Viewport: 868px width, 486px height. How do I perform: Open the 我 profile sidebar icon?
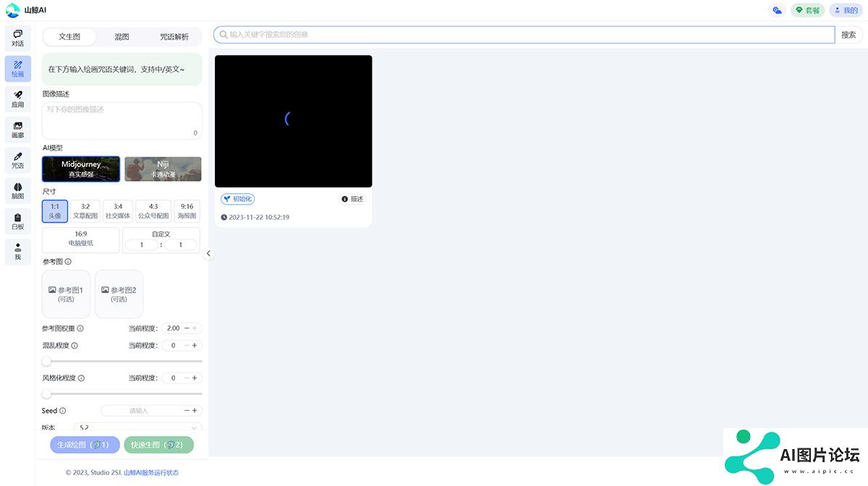coord(18,252)
